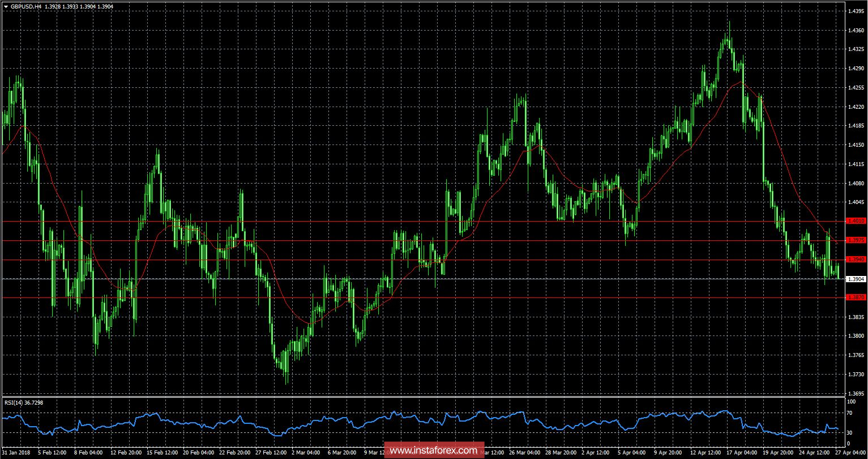
Task: Click the 1.4360 price axis label
Action: click(856, 31)
